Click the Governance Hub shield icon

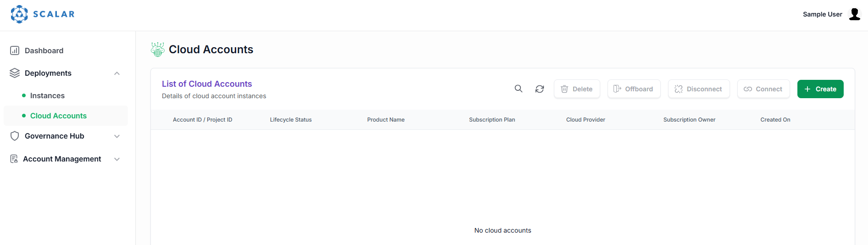(15, 136)
